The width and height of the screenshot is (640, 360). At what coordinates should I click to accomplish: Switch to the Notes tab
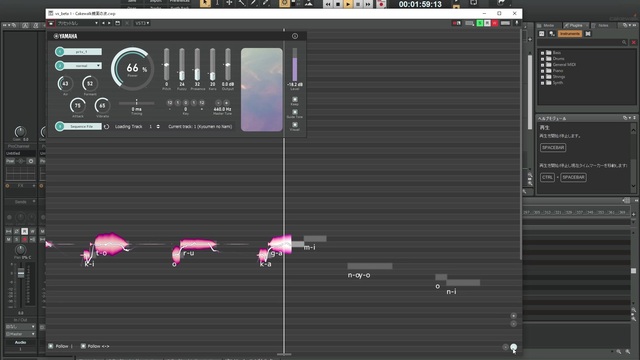(x=603, y=25)
